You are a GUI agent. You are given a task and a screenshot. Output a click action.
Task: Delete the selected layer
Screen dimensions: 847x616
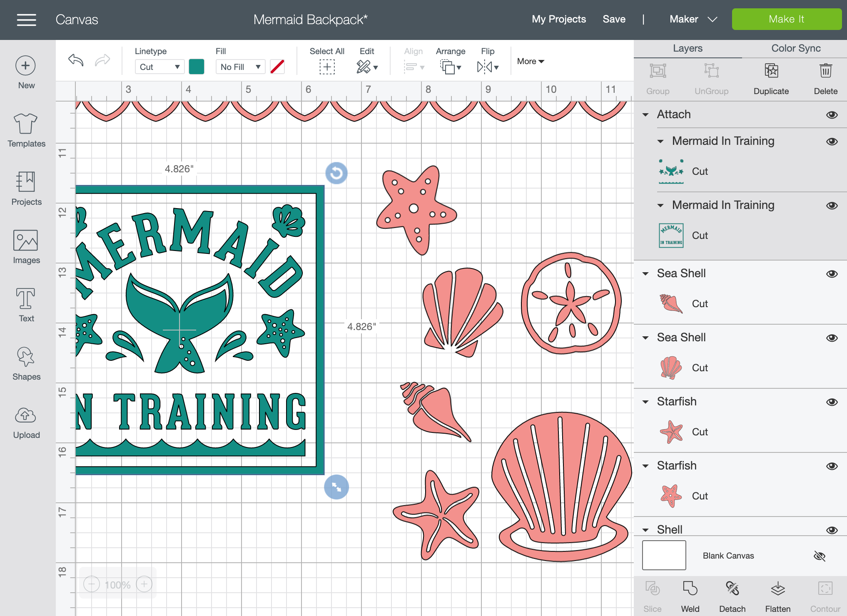[x=825, y=79]
